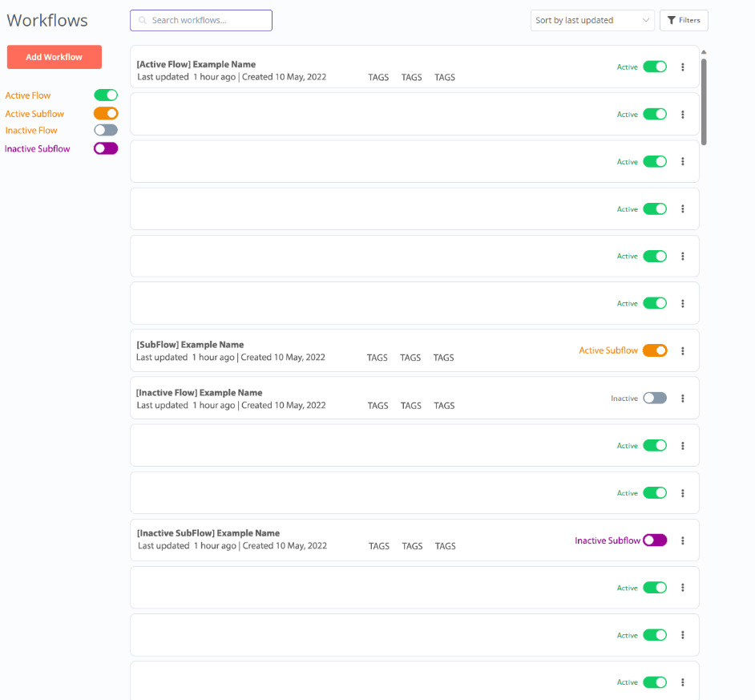Open kebab menu for SubFlow Example Name row
Screen dimensions: 755x700
pyautogui.click(x=683, y=351)
